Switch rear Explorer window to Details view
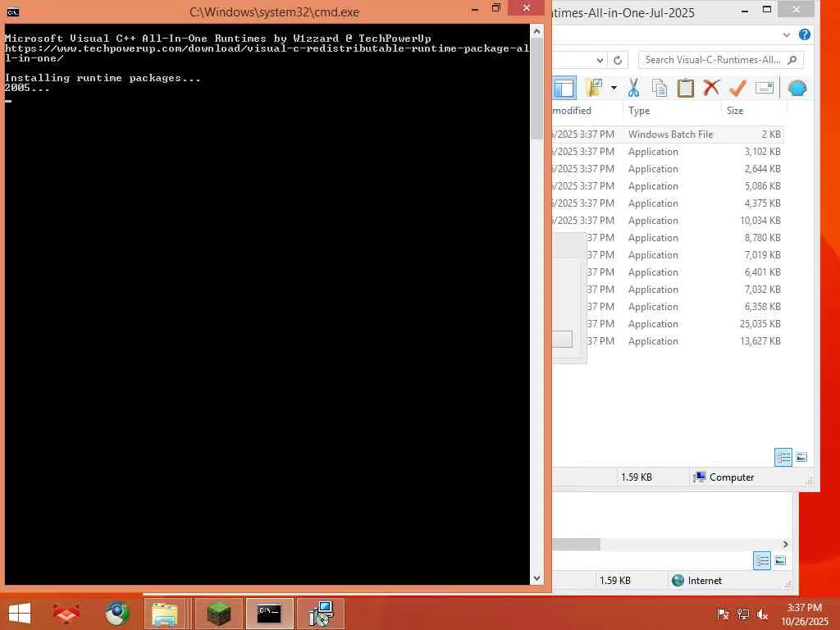The image size is (840, 630). tap(762, 560)
